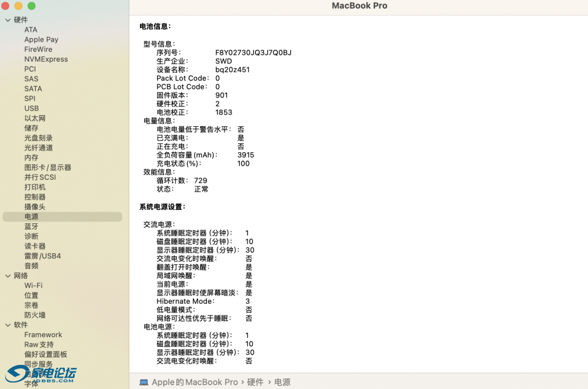Click 电池信息 heading
This screenshot has width=588, height=389.
[155, 26]
